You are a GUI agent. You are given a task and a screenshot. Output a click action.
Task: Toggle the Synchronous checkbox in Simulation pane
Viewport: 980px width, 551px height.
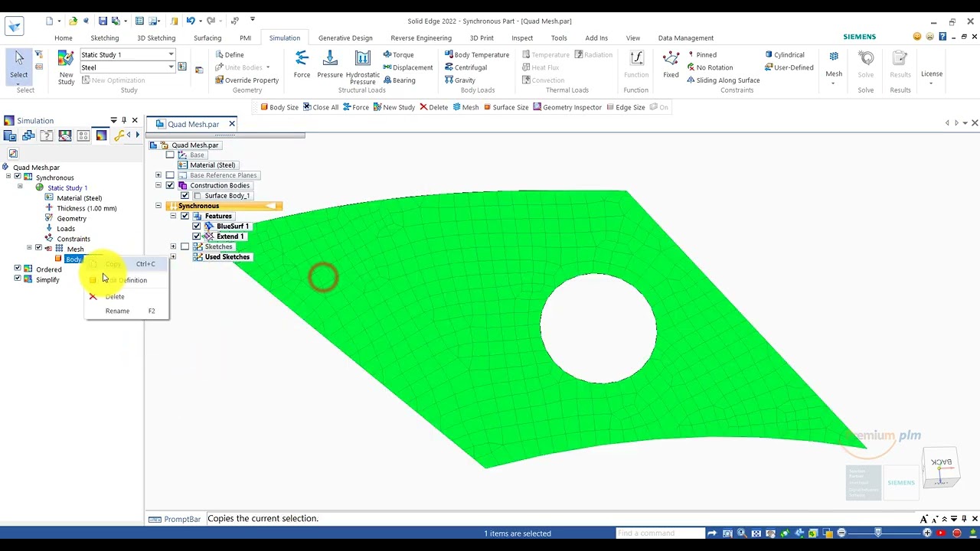(18, 178)
